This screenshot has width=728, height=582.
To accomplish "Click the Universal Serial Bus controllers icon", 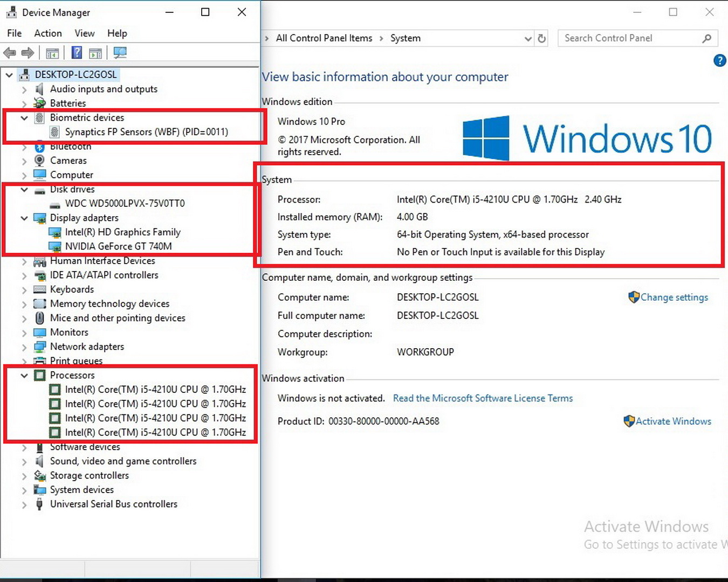I will coord(39,504).
